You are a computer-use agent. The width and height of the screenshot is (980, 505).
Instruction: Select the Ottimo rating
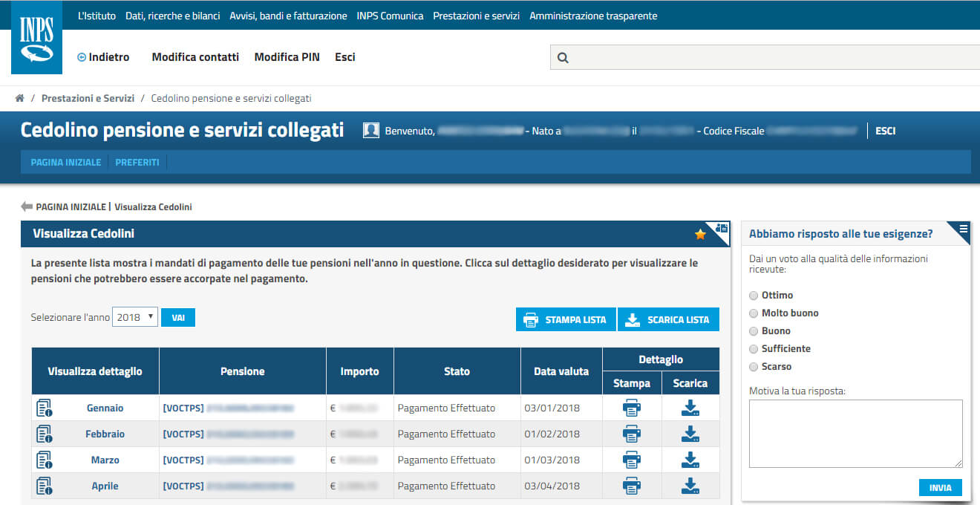pos(754,296)
